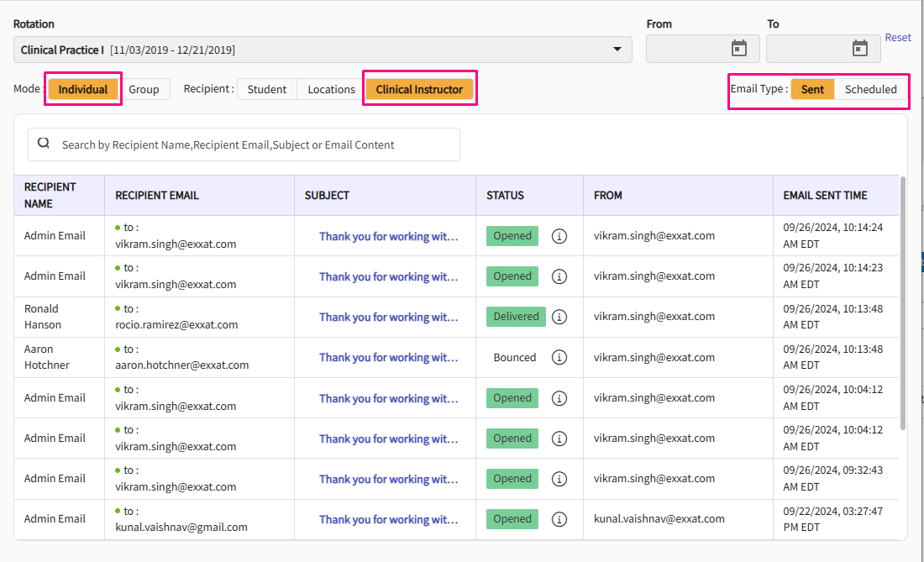Screen dimensions: 924x562
Task: Click Opened badge in the 09/22/2024 row
Action: pyautogui.click(x=512, y=519)
